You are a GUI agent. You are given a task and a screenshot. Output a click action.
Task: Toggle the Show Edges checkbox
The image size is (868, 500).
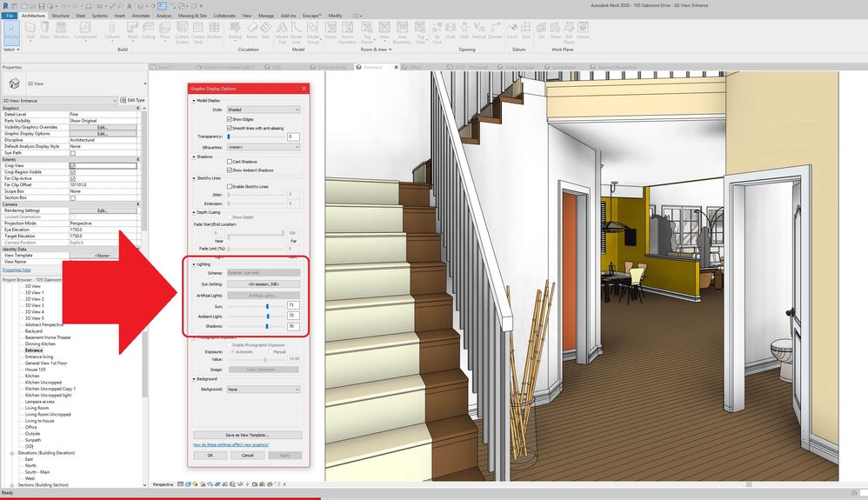tap(230, 119)
